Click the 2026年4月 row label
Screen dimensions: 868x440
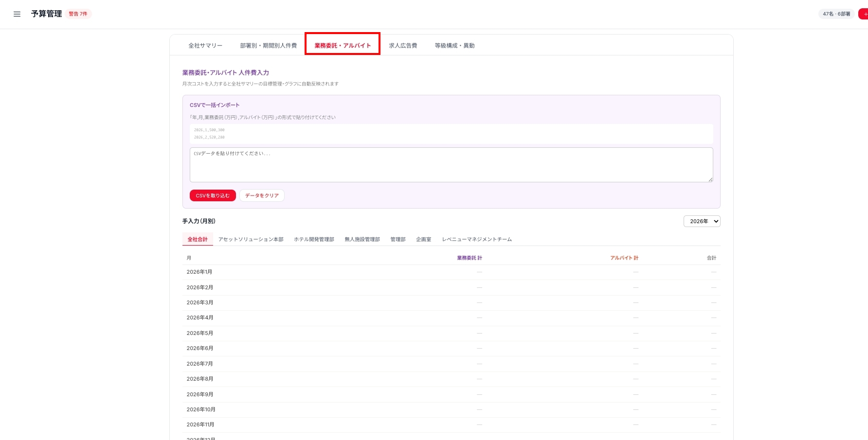(x=200, y=318)
